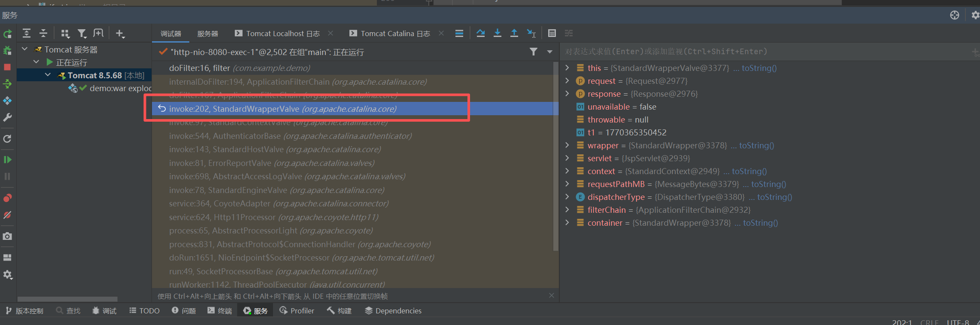Open the services filter icon

[x=82, y=34]
